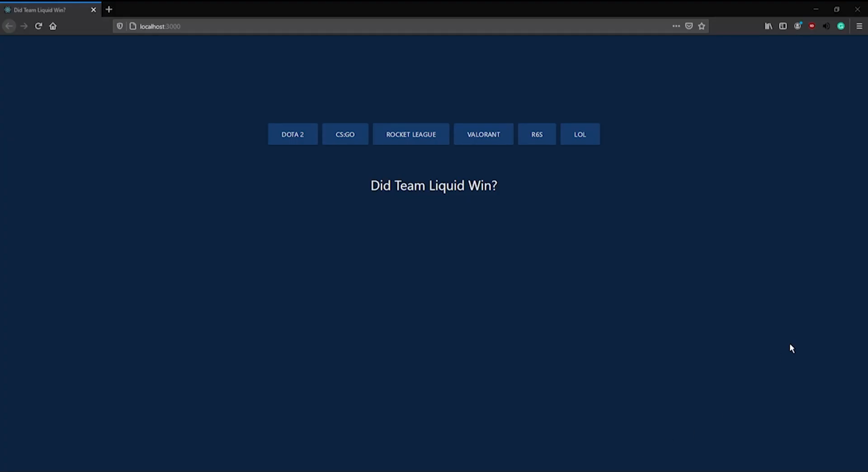Screen dimensions: 868x472
Task: Click the speaker extension icon
Action: (826, 26)
